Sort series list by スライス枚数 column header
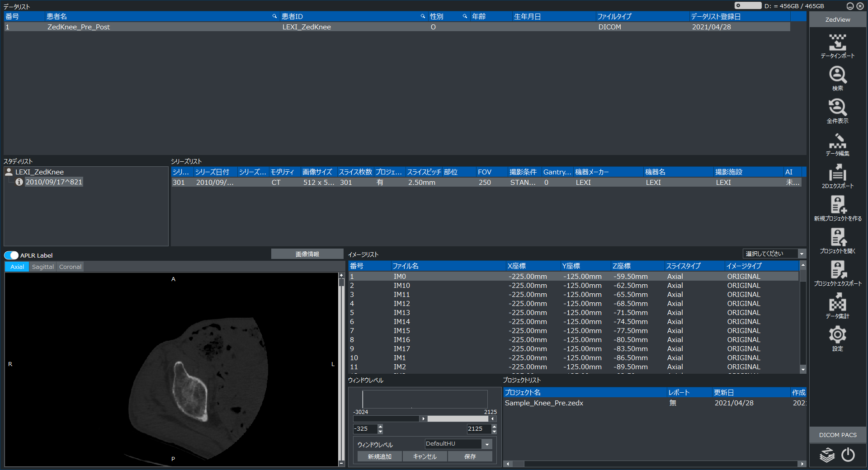Viewport: 868px width, 470px height. 355,172
